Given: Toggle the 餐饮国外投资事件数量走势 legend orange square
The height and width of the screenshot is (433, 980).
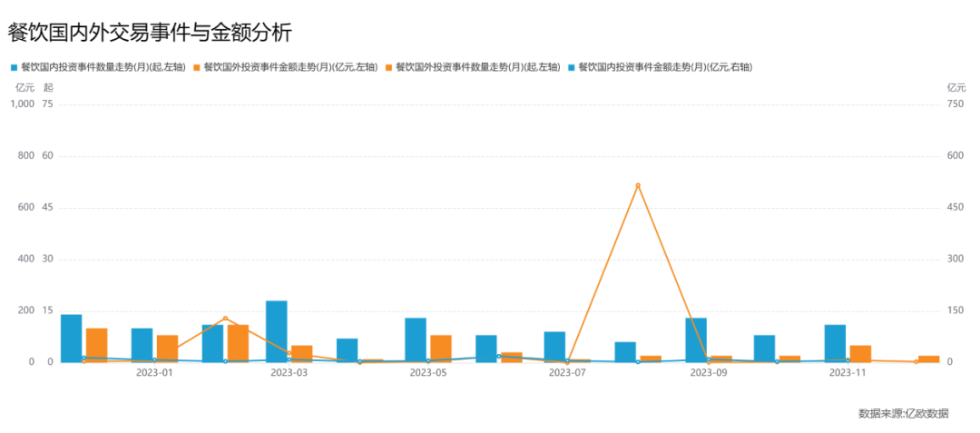Looking at the screenshot, I should point(389,67).
